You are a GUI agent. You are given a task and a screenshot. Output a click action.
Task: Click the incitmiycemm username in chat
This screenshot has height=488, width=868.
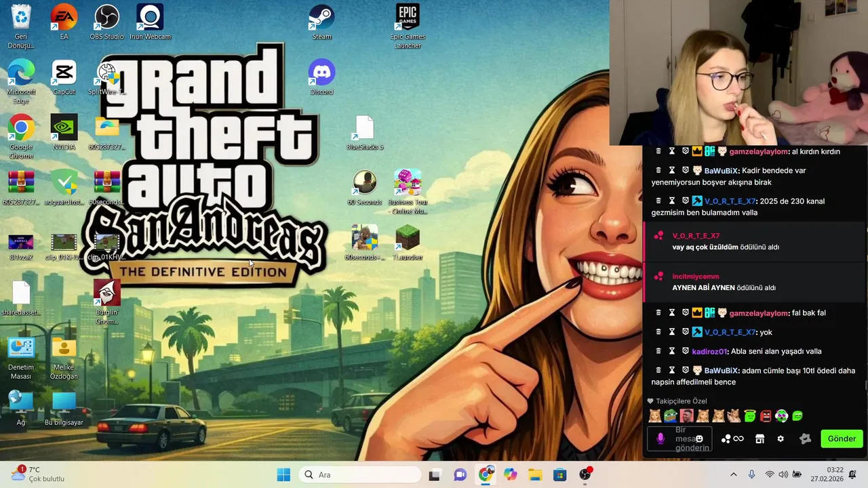coord(695,277)
